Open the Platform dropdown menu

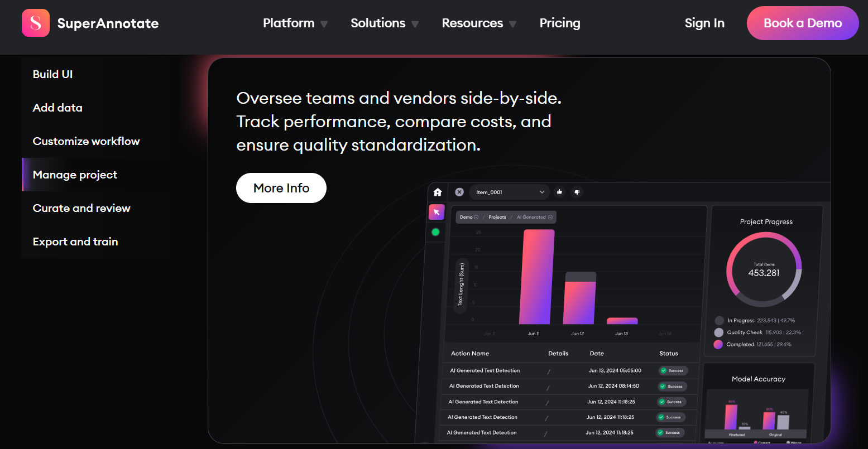[295, 23]
